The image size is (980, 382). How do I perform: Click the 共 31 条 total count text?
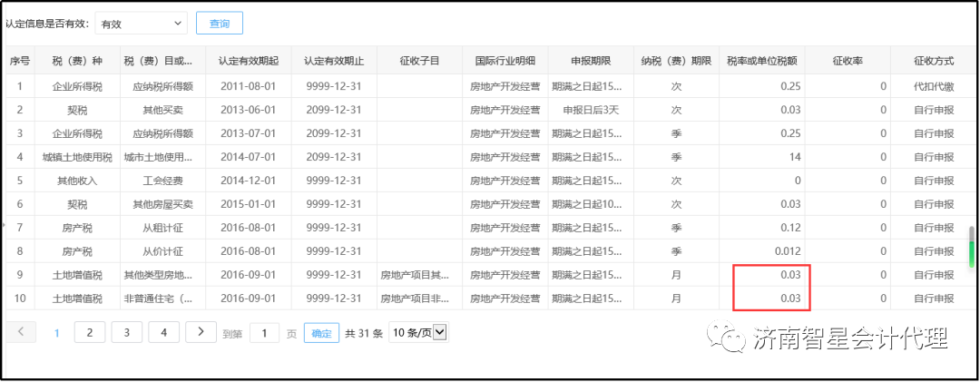364,333
